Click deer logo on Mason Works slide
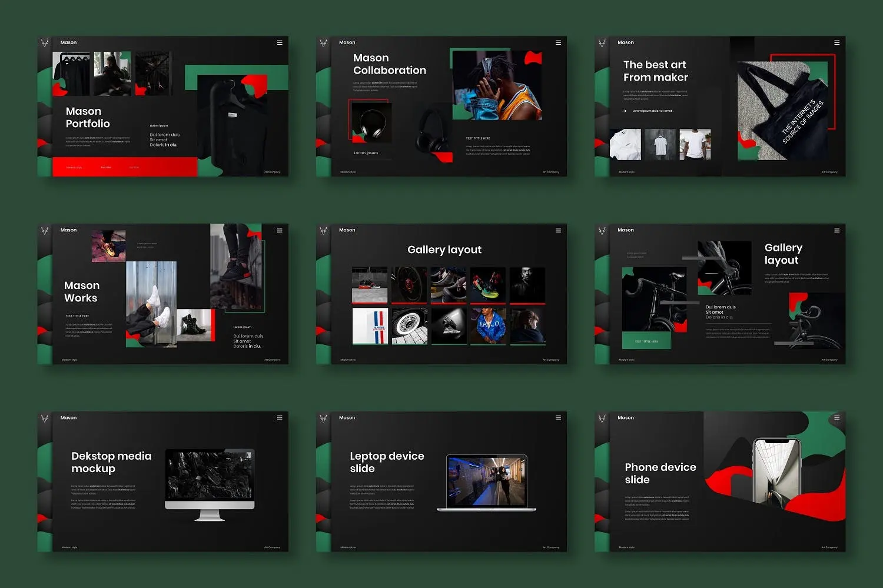 (45, 231)
